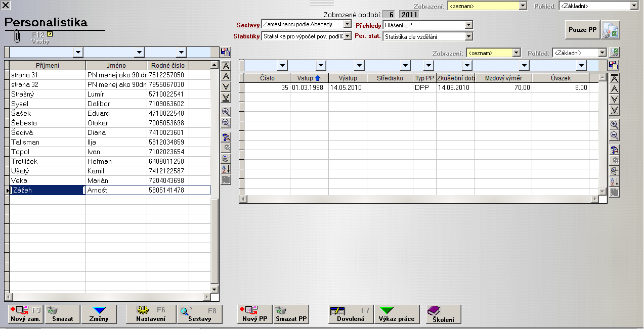Expand Přehledy dropdown Hlášení ZP
Image resolution: width=644 pixels, height=329 pixels.
(469, 25)
